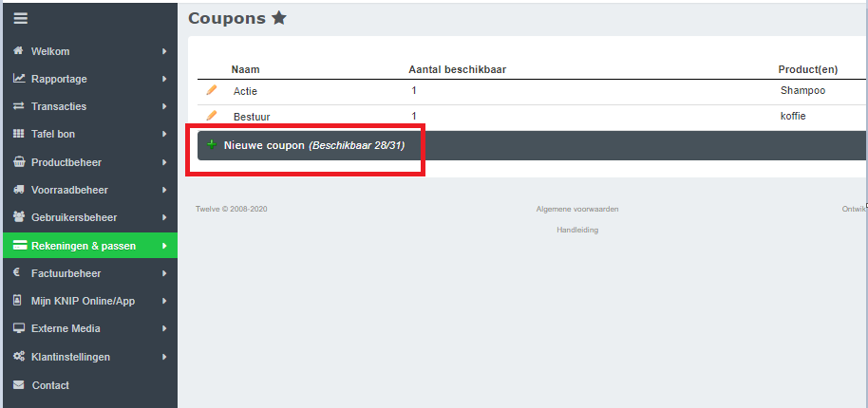
Task: Click the pencil edit icon for Bestuur
Action: pos(212,116)
